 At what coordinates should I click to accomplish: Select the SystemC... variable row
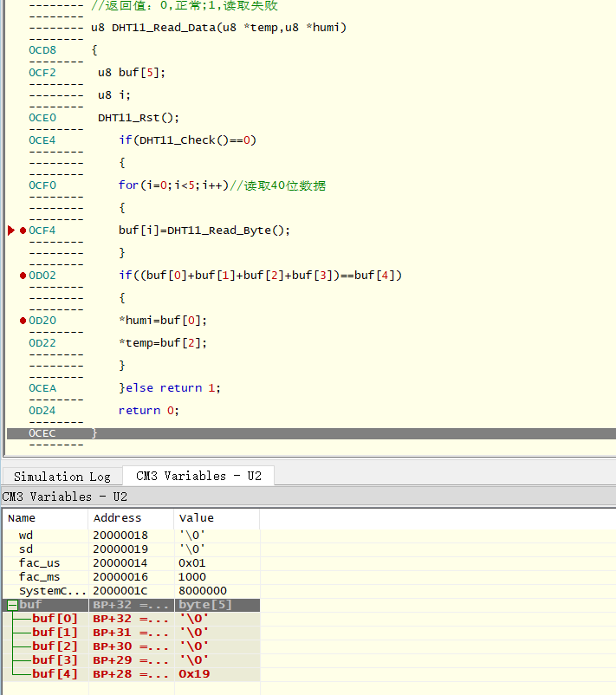(131, 591)
